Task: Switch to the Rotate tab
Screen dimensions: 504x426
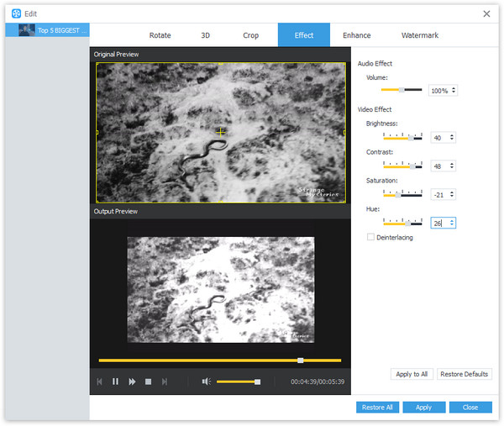Action: (x=160, y=35)
